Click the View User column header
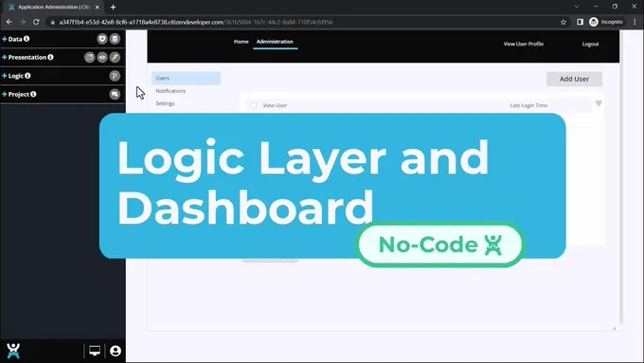Image resolution: width=644 pixels, height=363 pixels. [275, 105]
